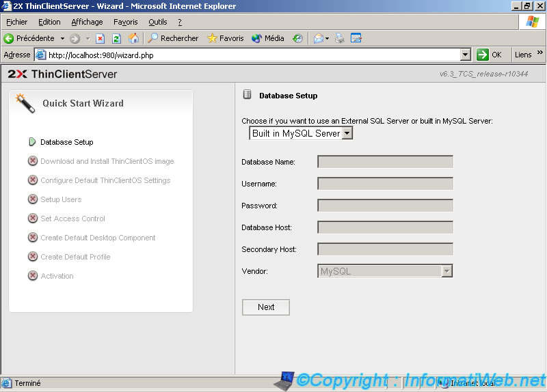Click the page icon in address bar
The image size is (547, 392).
coord(41,55)
